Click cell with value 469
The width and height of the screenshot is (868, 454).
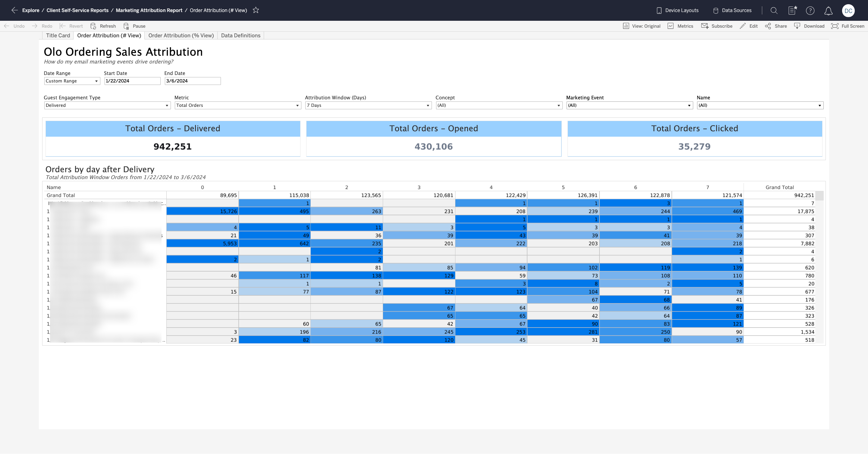(708, 211)
